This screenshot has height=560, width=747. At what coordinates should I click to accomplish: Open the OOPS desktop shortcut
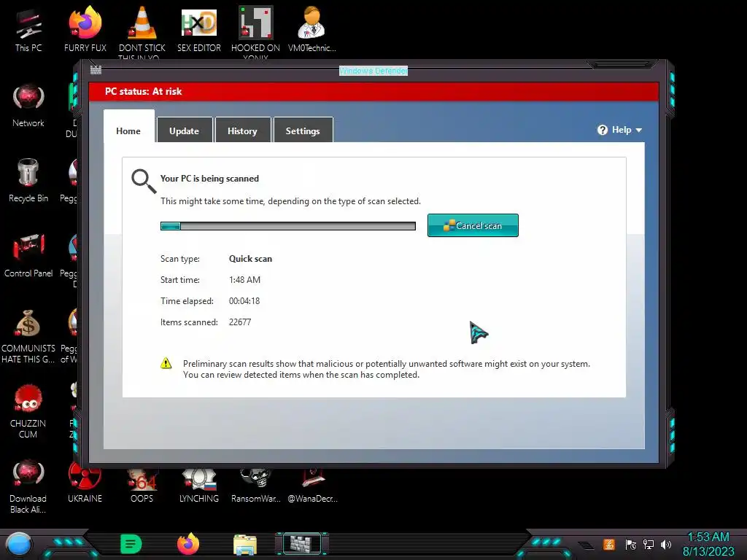[x=142, y=485]
